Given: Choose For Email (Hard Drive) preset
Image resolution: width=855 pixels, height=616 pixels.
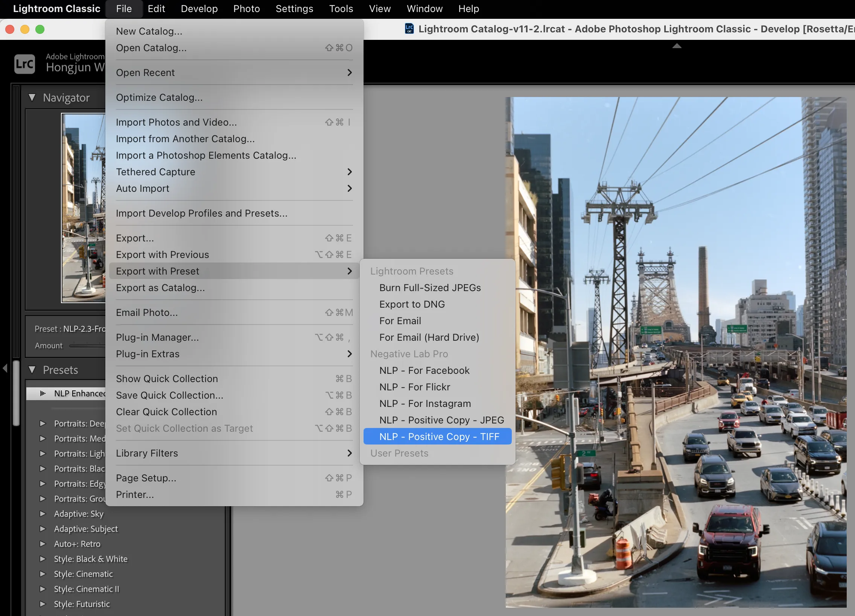Looking at the screenshot, I should [437, 337].
